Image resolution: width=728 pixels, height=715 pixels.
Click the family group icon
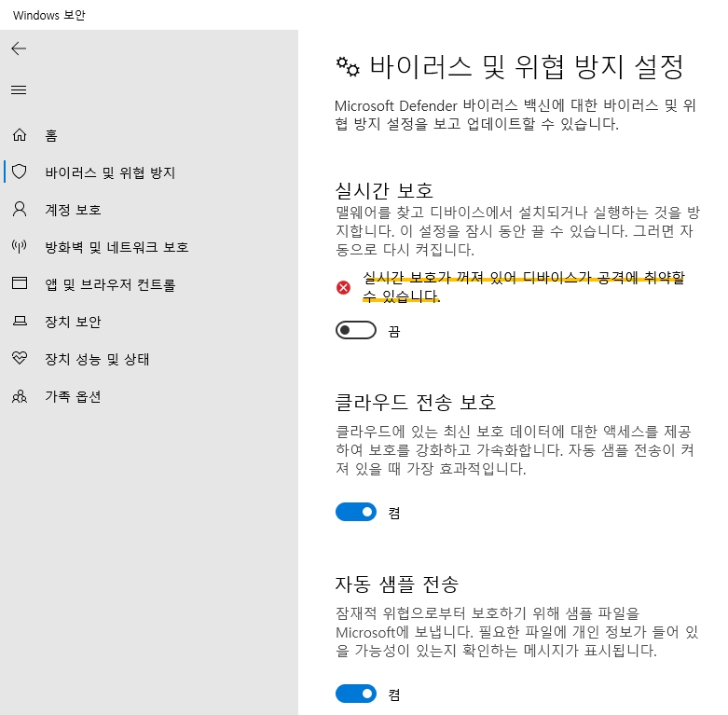(x=20, y=396)
